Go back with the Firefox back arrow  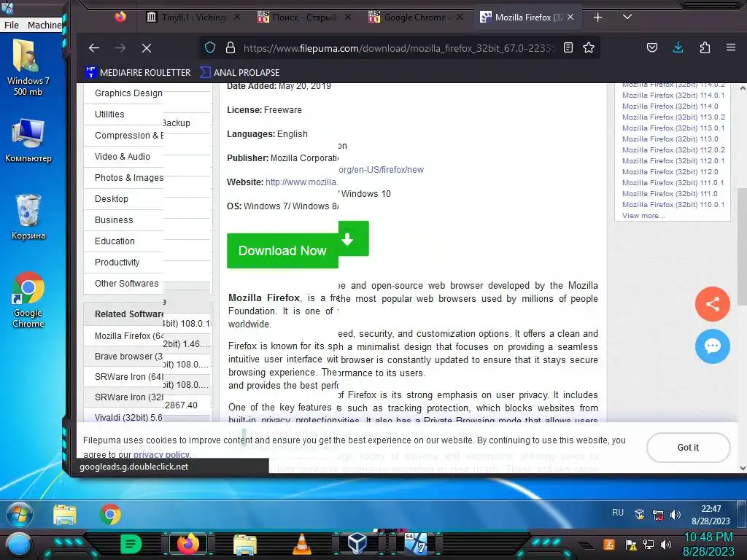(x=94, y=47)
